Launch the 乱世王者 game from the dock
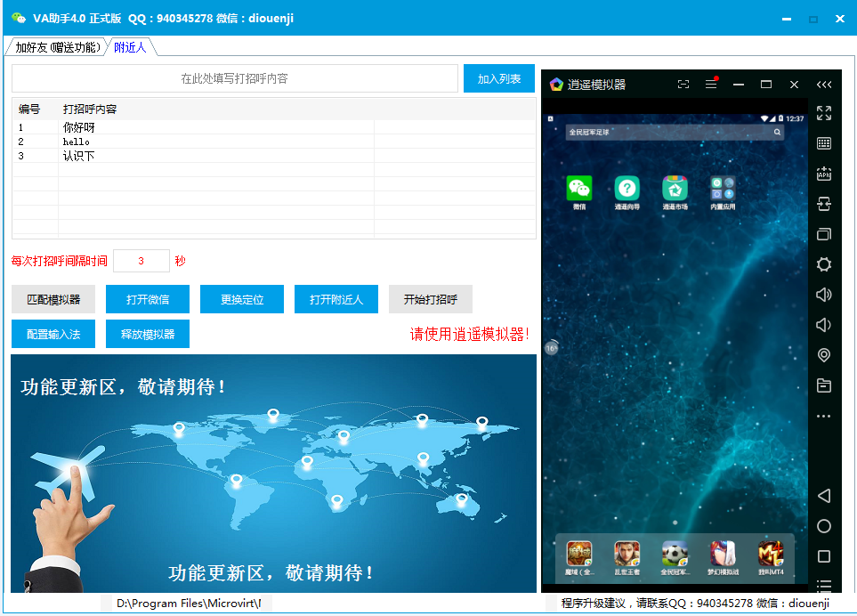Screen dimensions: 857x616 click(x=627, y=553)
